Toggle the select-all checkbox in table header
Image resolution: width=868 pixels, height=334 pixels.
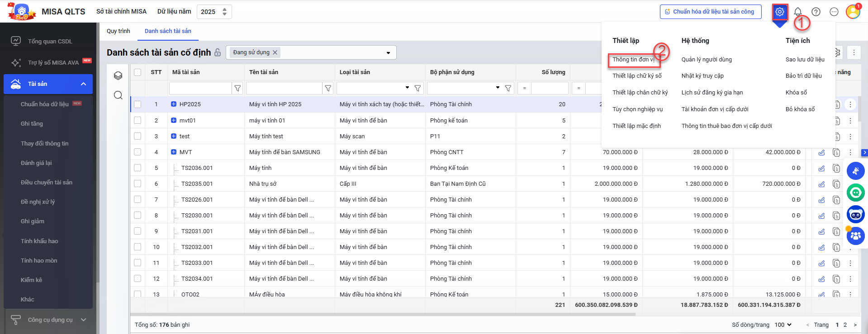click(x=138, y=72)
